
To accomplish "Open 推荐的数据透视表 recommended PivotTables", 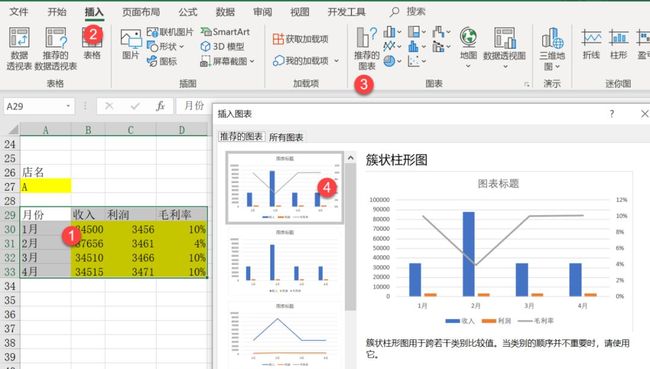I will 56,48.
